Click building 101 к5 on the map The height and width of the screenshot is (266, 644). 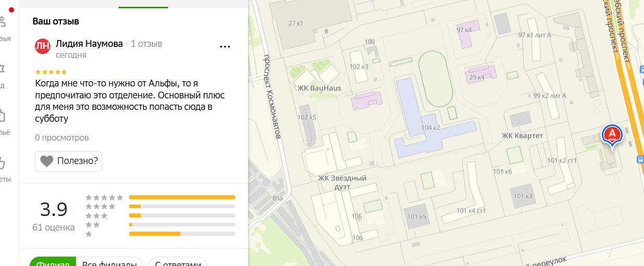(417, 217)
